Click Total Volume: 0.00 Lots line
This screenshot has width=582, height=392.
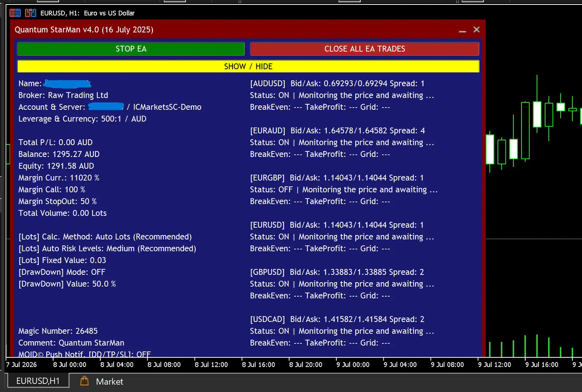[62, 213]
